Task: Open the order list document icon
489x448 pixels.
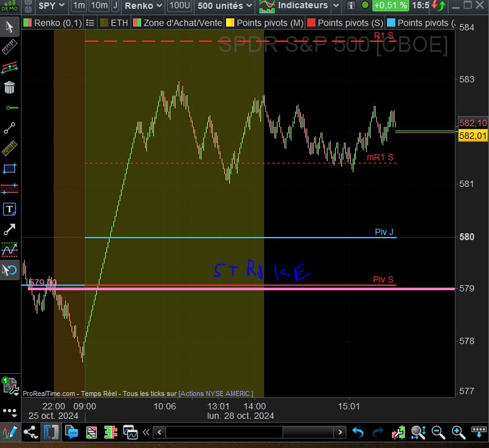Action: (91, 432)
